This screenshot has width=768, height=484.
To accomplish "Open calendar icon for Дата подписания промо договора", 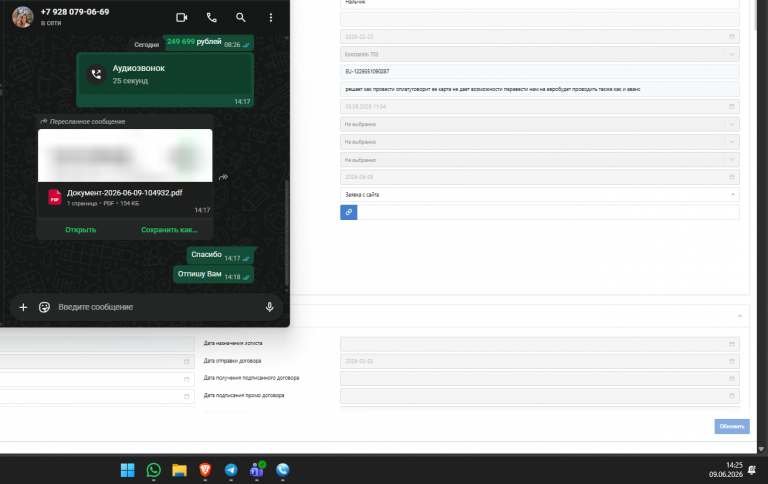I will (731, 395).
